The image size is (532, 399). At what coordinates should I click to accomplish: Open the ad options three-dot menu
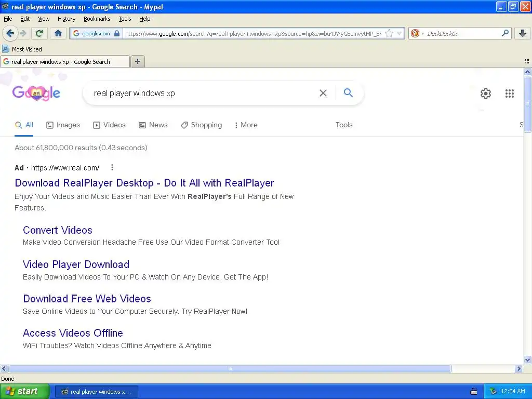tap(112, 167)
